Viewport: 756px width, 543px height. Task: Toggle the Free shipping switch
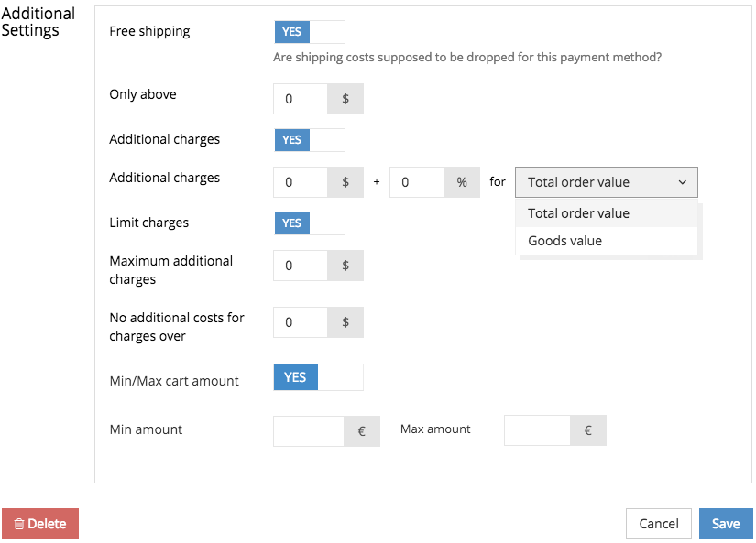tap(310, 32)
